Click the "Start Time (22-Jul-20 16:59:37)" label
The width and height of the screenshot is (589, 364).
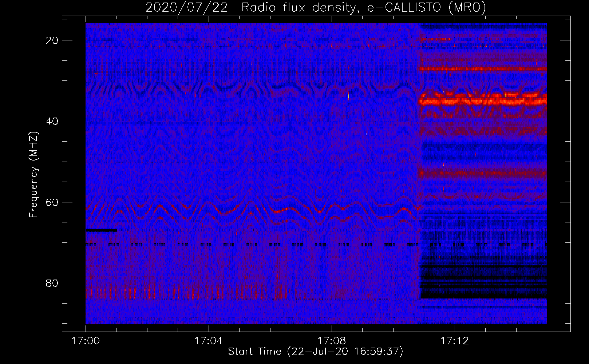[x=316, y=352]
